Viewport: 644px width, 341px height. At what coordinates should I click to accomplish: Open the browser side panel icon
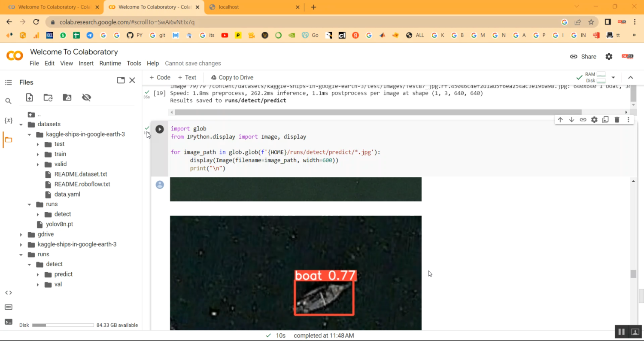click(x=608, y=22)
